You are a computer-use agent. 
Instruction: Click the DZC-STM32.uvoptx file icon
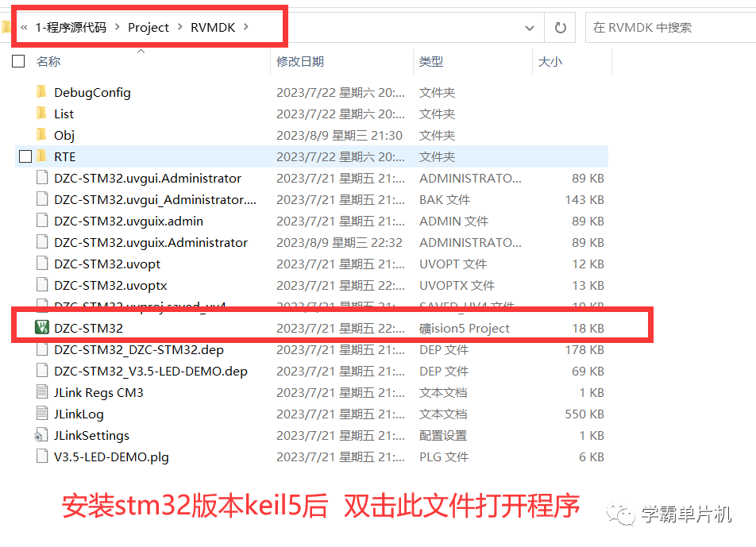42,285
